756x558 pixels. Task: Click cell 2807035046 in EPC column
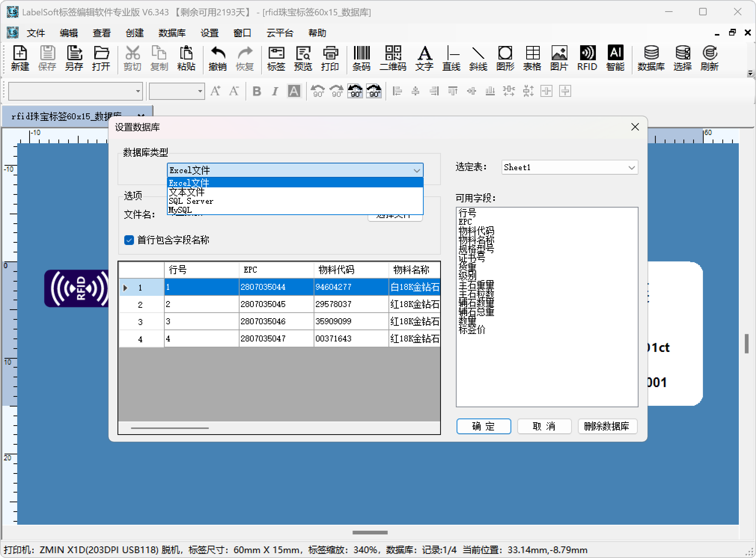(x=276, y=322)
